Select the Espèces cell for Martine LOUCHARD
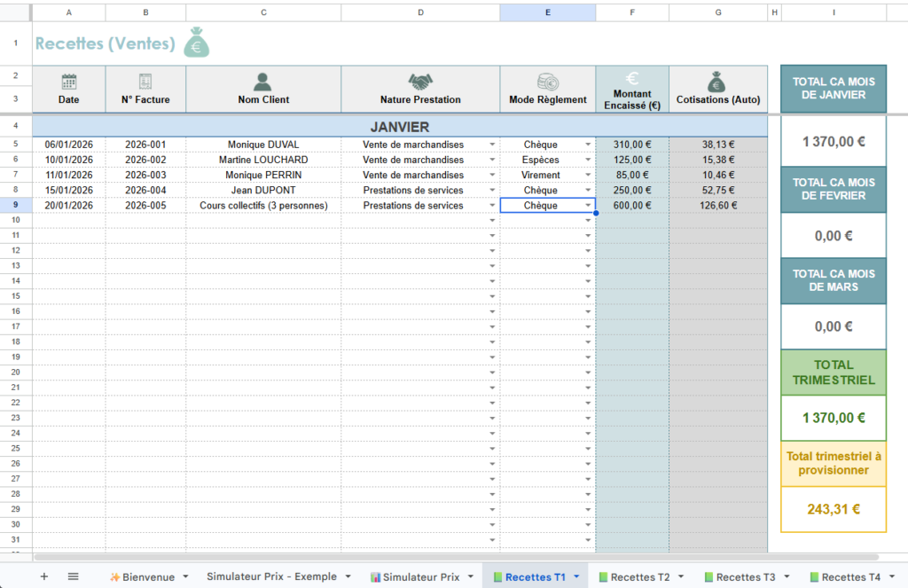The width and height of the screenshot is (908, 588). pyautogui.click(x=541, y=160)
